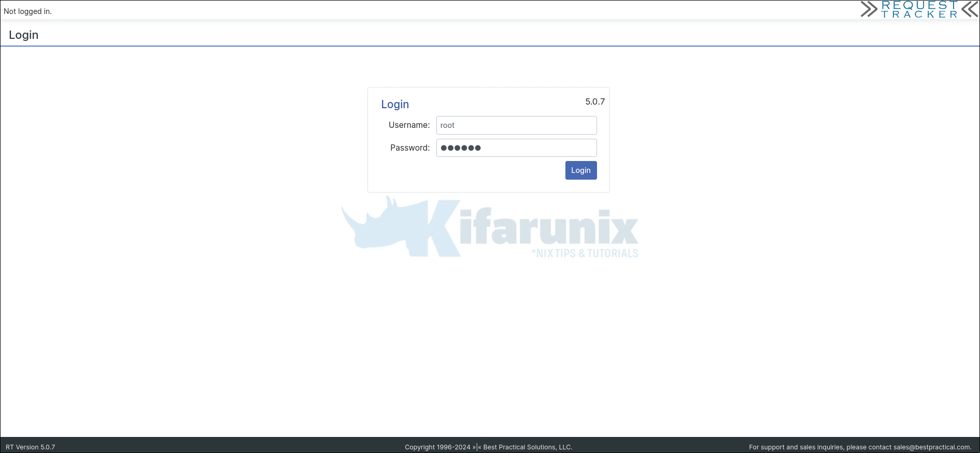
Task: Click the blue Login title inside the form
Action: [x=395, y=105]
